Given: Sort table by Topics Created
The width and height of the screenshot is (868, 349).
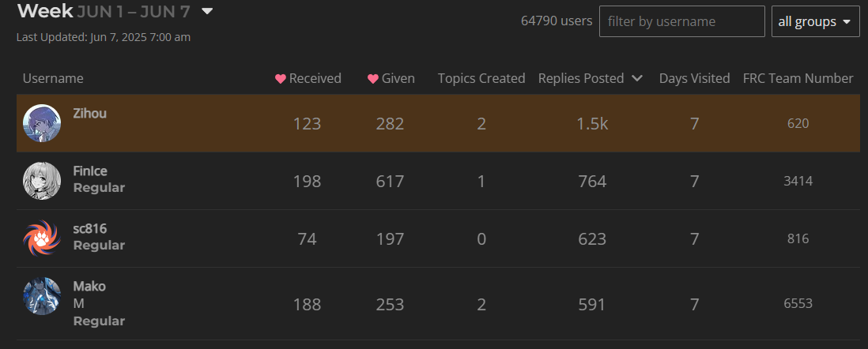Looking at the screenshot, I should pos(481,78).
